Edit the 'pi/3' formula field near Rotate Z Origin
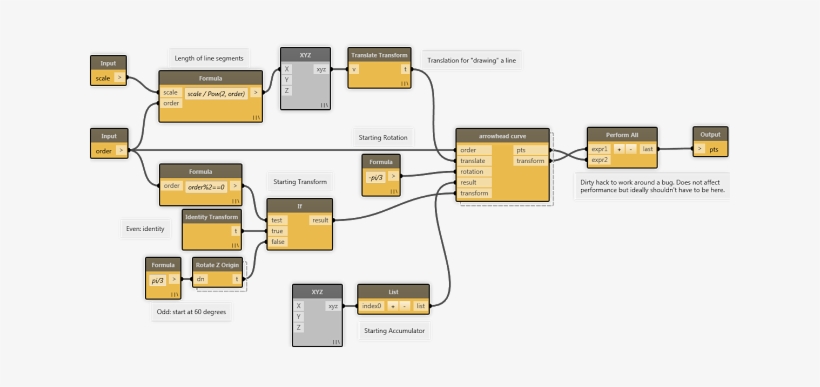 157,280
